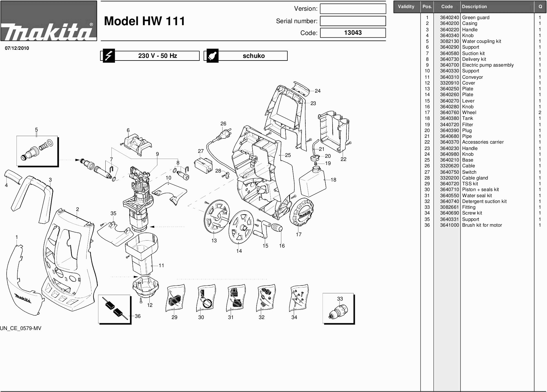Click the plug type icon beside schuko

coord(212,56)
